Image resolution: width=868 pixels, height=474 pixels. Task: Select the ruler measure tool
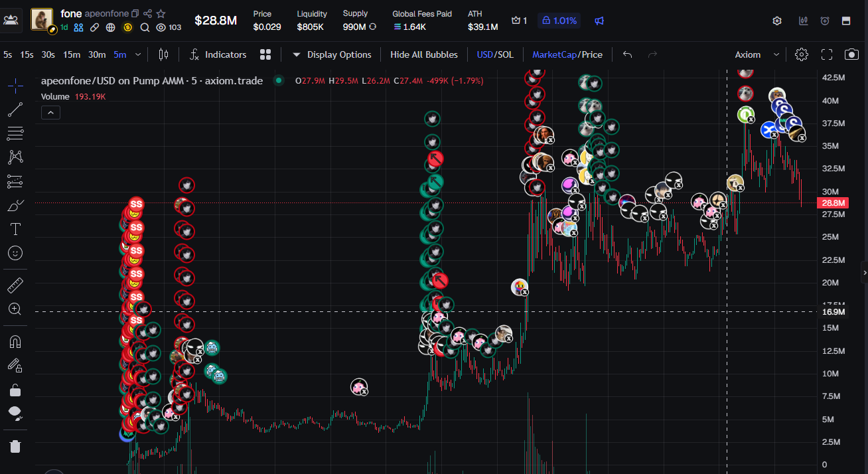15,286
